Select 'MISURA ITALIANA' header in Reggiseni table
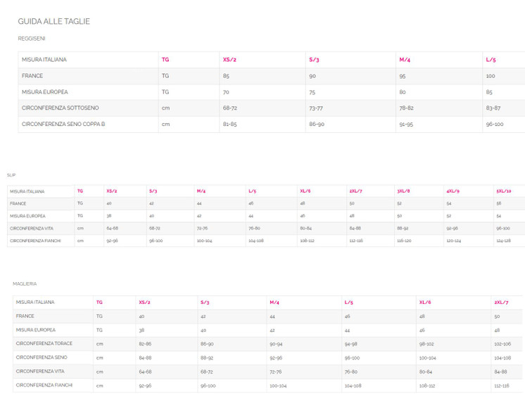 [x=44, y=60]
